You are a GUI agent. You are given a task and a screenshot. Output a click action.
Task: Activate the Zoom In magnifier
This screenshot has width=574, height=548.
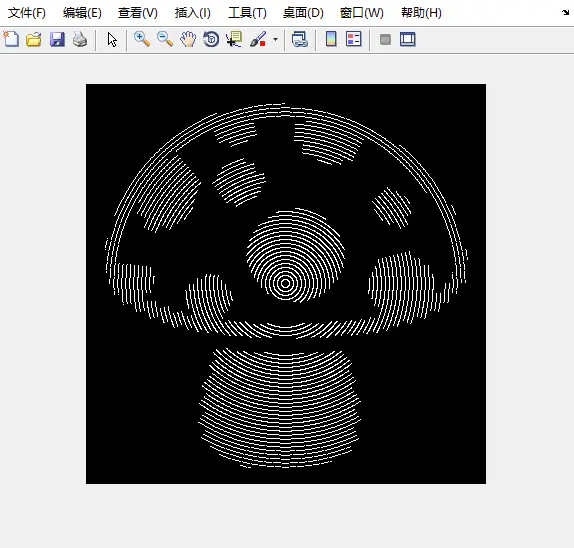(x=142, y=39)
